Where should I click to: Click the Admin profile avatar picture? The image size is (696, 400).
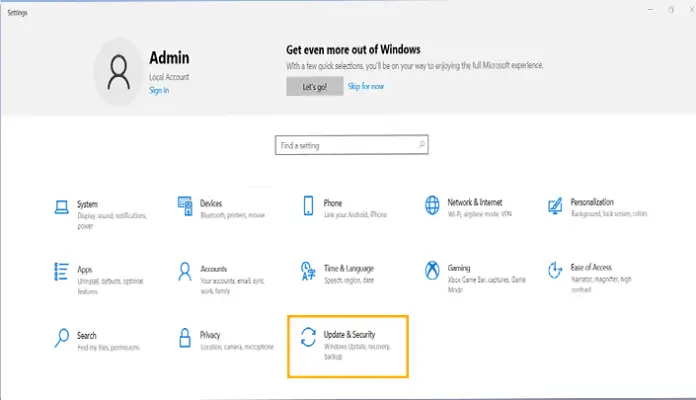118,71
